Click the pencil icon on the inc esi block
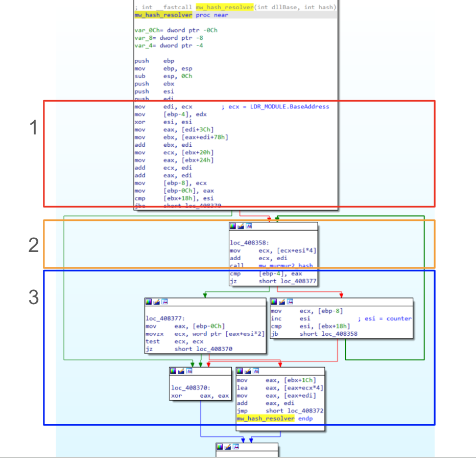 pyautogui.click(x=282, y=302)
